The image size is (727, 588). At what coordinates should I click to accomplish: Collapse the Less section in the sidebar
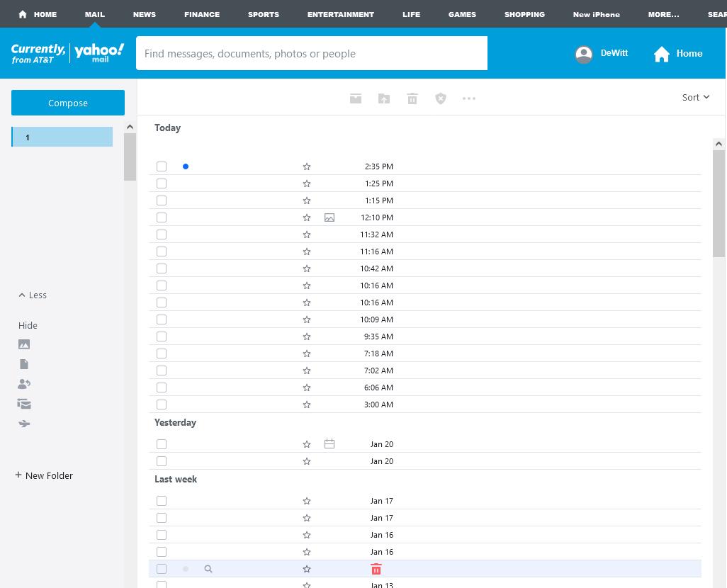click(33, 295)
